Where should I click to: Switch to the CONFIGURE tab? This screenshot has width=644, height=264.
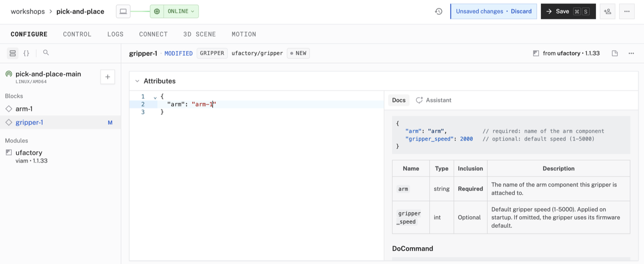[x=29, y=34]
